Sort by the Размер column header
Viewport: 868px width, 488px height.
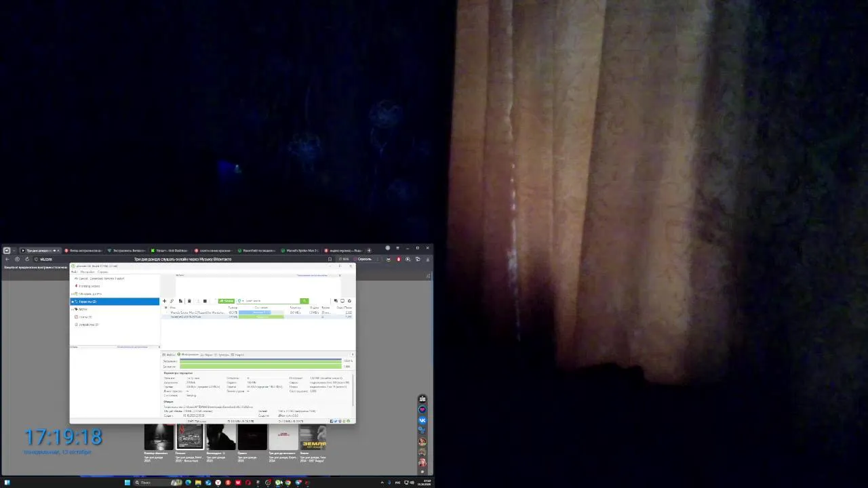tap(233, 308)
